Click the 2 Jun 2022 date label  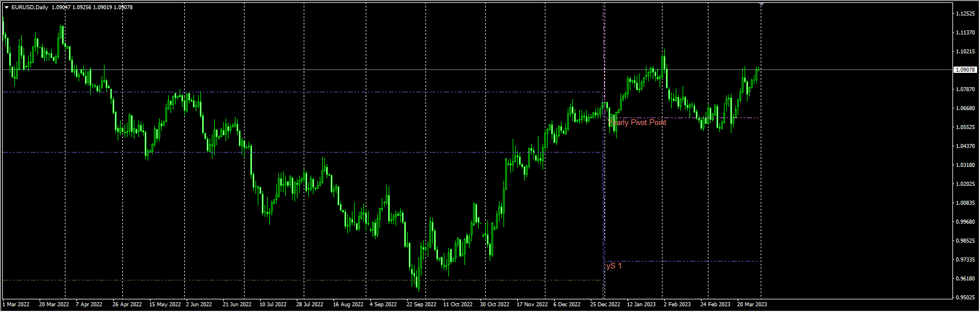point(199,305)
